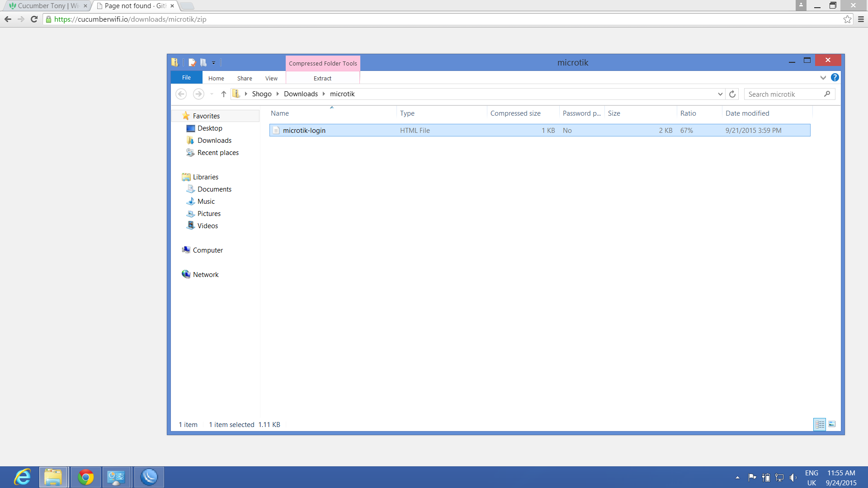
Task: Click the network tray icon
Action: pos(779,477)
